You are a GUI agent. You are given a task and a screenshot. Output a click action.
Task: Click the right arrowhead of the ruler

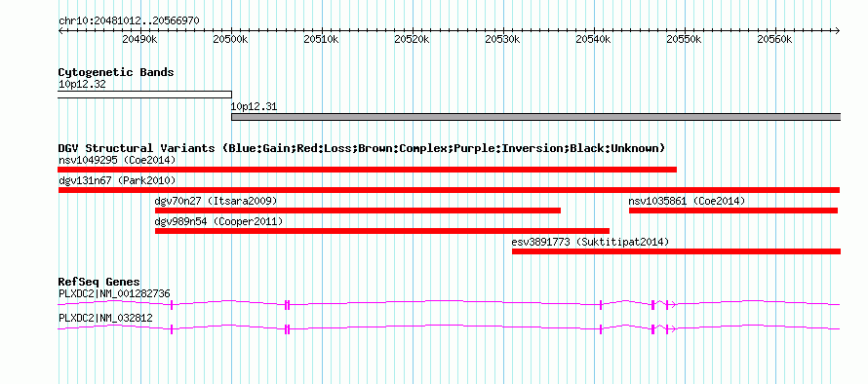click(x=838, y=30)
